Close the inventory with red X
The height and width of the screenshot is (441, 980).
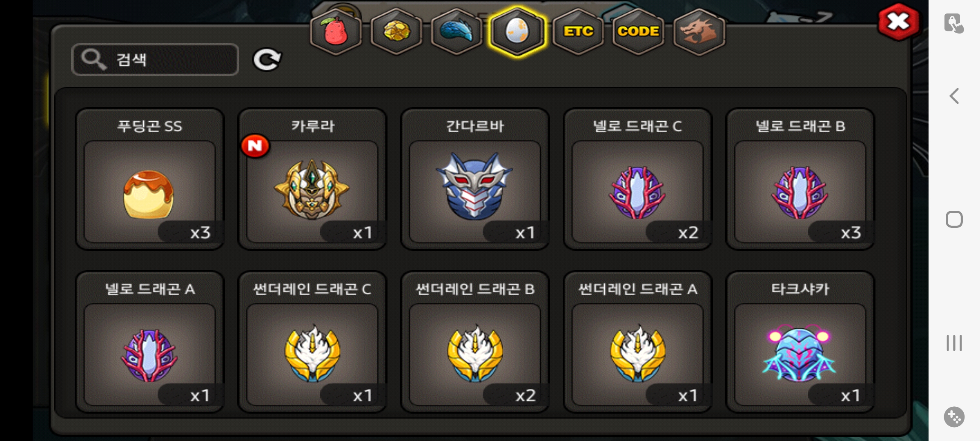[x=898, y=22]
